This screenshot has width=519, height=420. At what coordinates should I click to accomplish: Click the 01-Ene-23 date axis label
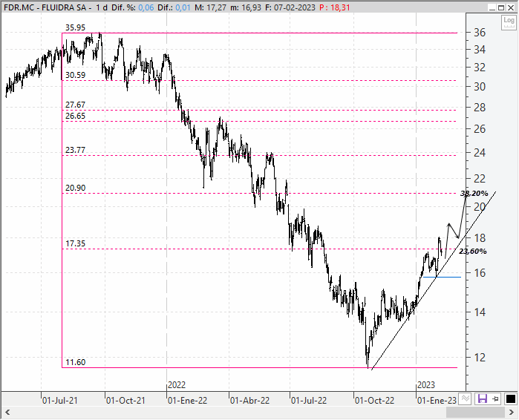pyautogui.click(x=437, y=401)
